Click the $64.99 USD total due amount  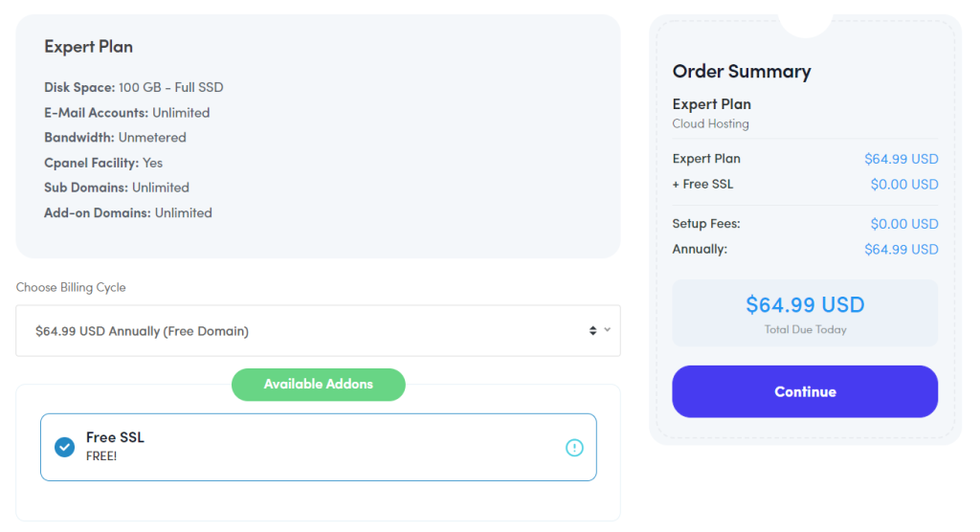805,304
